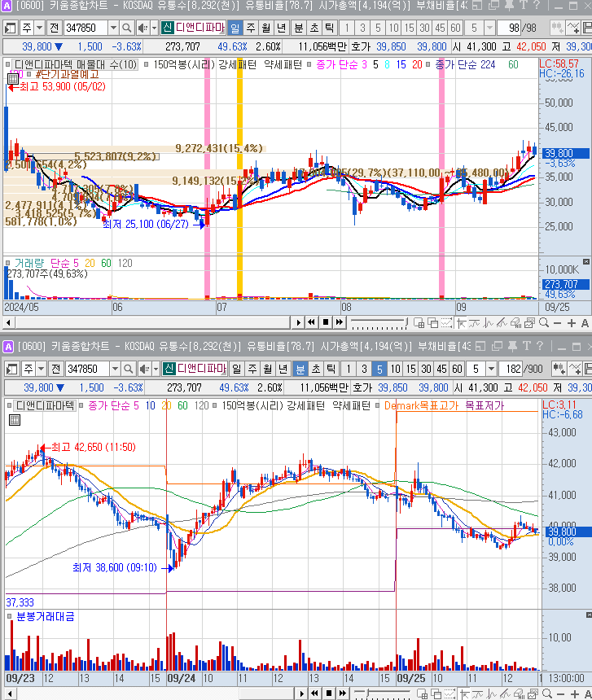The image size is (592, 700).
Task: Open speaker options dropdown in upper toolbar
Action: pyautogui.click(x=154, y=28)
